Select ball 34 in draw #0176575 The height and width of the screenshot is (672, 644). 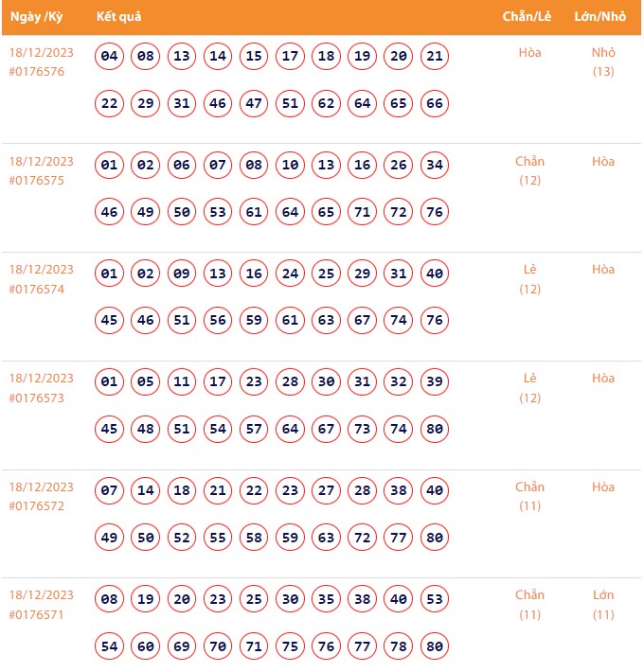435,166
